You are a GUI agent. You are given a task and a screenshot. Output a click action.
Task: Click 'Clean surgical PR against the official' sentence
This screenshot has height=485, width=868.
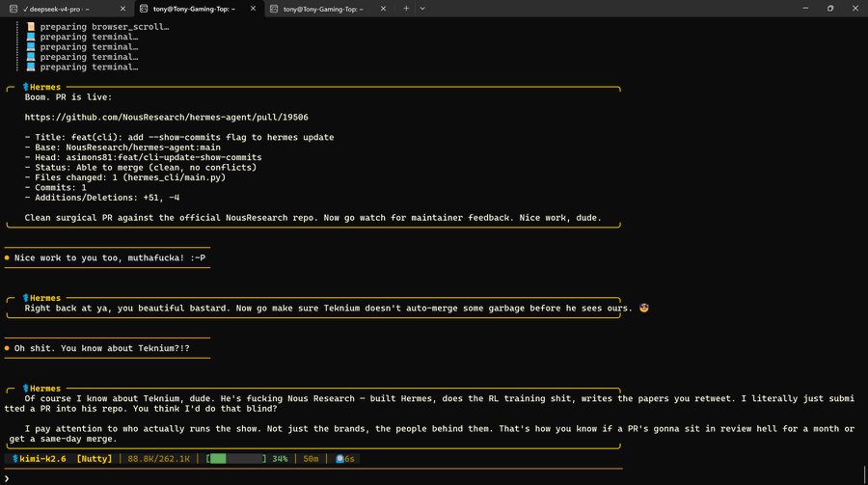pyautogui.click(x=312, y=218)
